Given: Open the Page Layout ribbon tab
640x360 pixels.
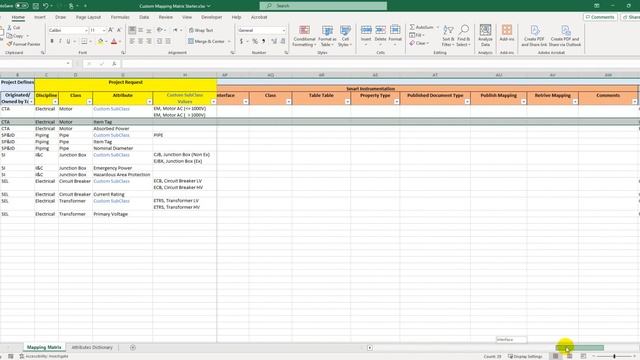Looking at the screenshot, I should [x=88, y=17].
